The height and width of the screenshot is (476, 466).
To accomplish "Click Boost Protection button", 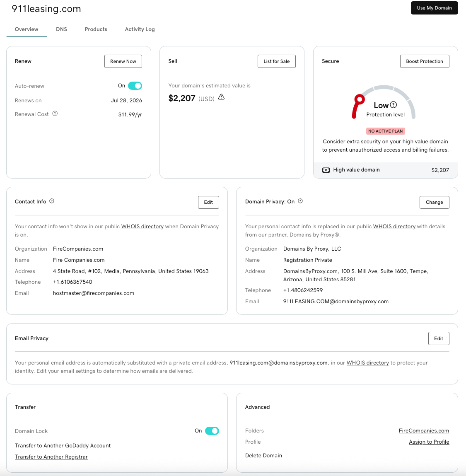I will (x=424, y=61).
